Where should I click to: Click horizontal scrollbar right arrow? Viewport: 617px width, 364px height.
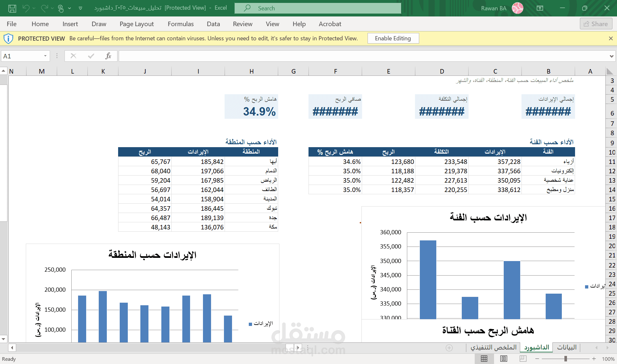coord(298,348)
